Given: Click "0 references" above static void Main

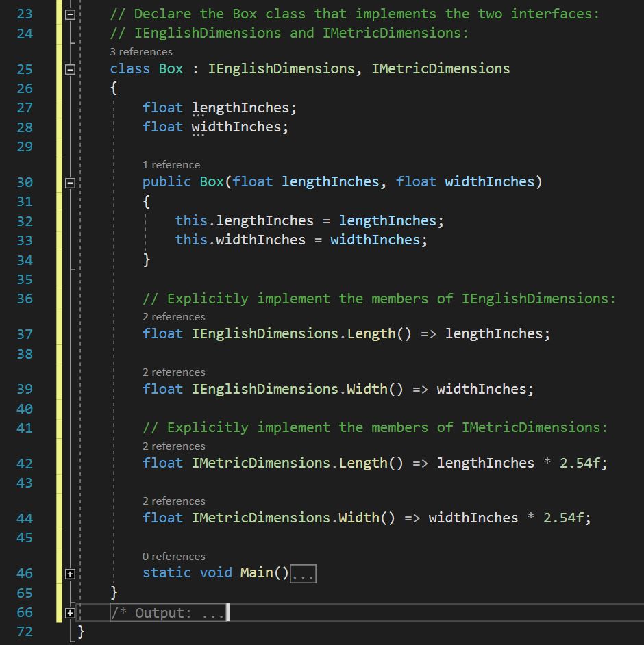Looking at the screenshot, I should [x=174, y=556].
